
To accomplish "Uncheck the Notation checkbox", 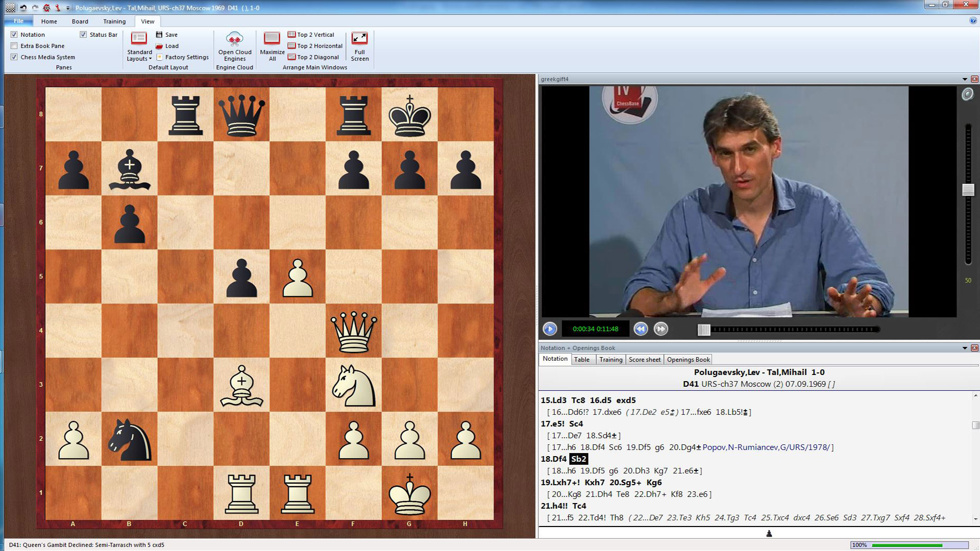I will pyautogui.click(x=14, y=35).
